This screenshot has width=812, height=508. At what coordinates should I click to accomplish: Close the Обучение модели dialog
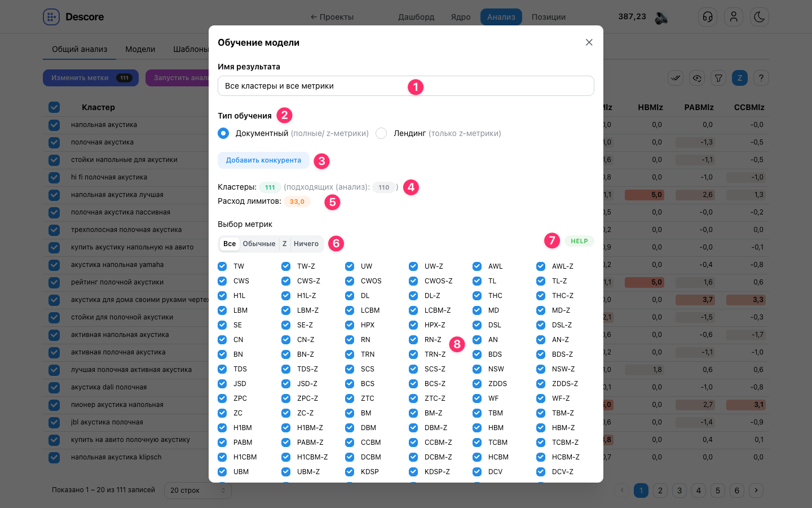pyautogui.click(x=589, y=42)
